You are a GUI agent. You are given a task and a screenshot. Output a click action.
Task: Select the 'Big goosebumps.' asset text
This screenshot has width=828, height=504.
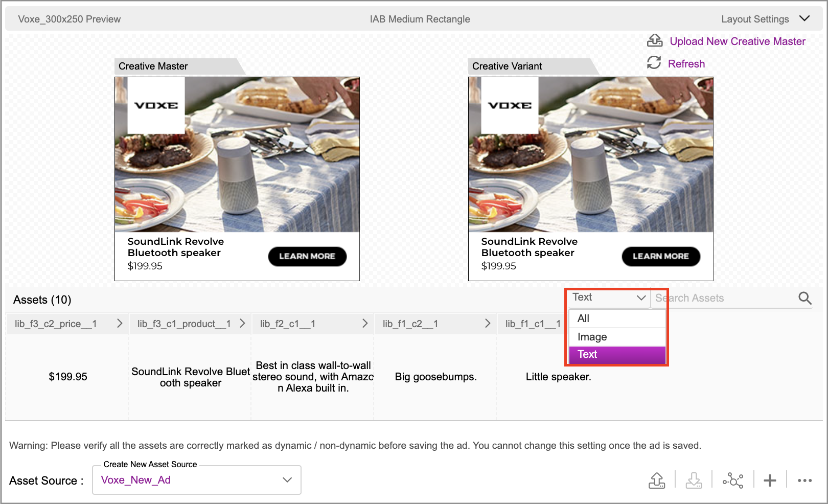[436, 377]
